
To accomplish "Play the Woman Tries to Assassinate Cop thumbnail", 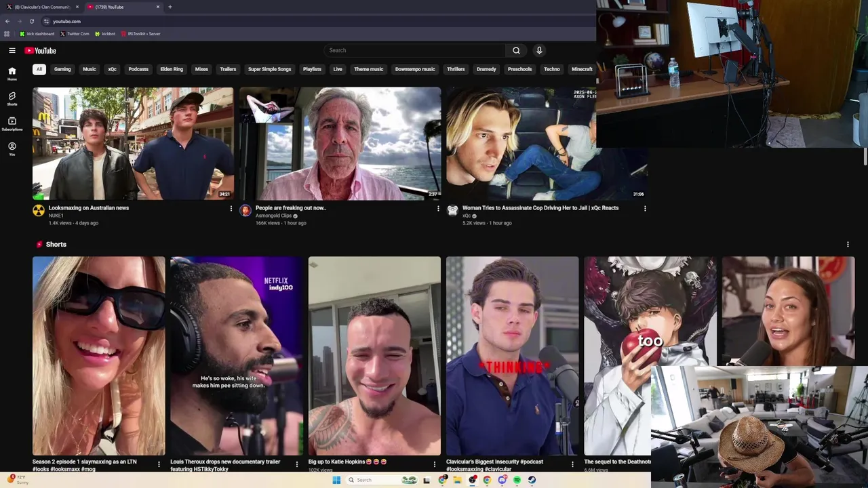I will [547, 143].
